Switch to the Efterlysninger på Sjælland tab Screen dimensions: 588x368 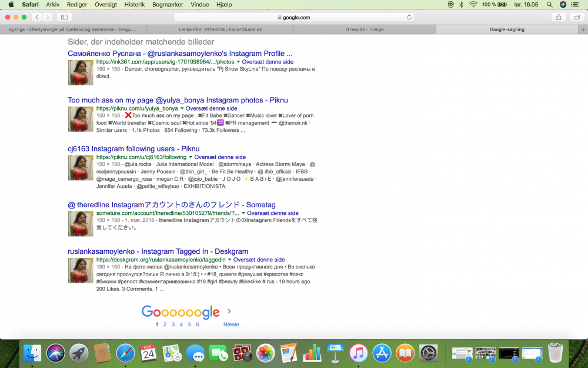pyautogui.click(x=73, y=29)
